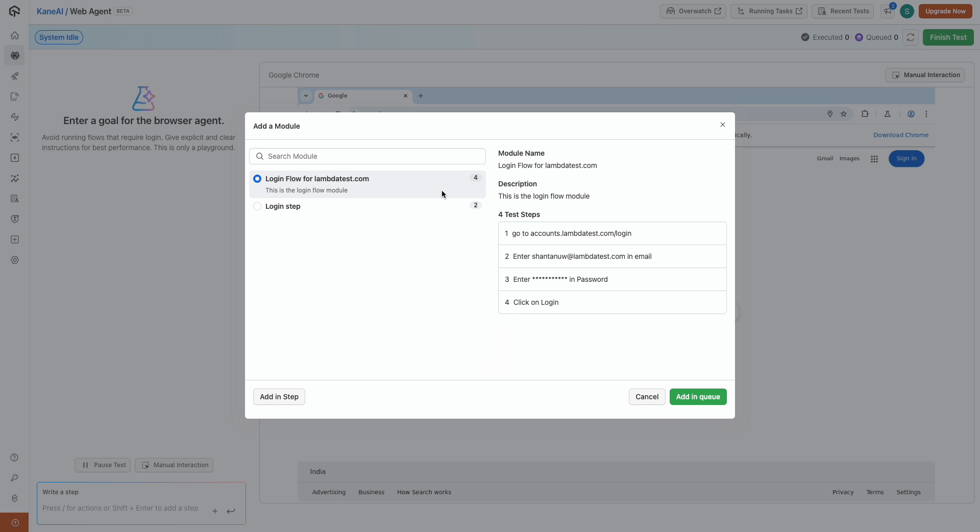Click the Finish Test button
The width and height of the screenshot is (980, 532).
[948, 37]
